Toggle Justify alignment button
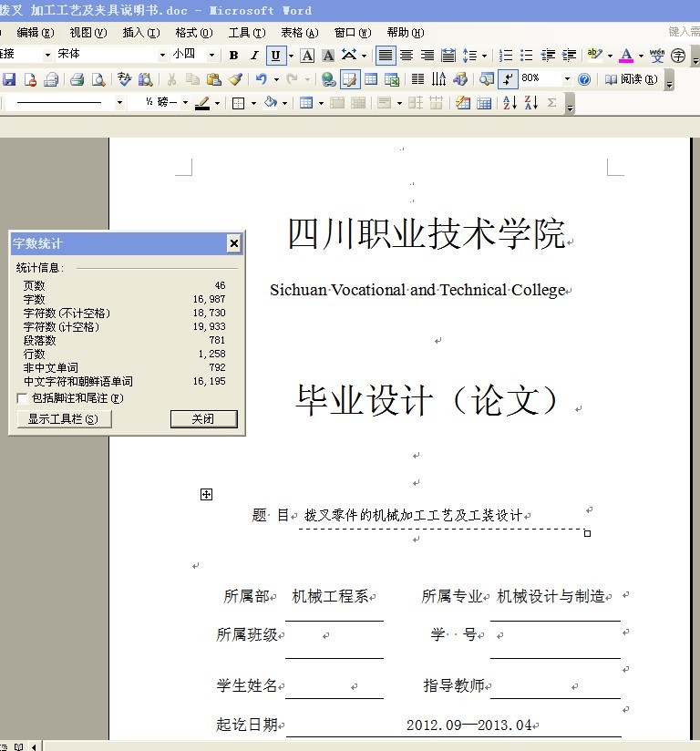Viewport: 700px width, 751px height. [386, 56]
